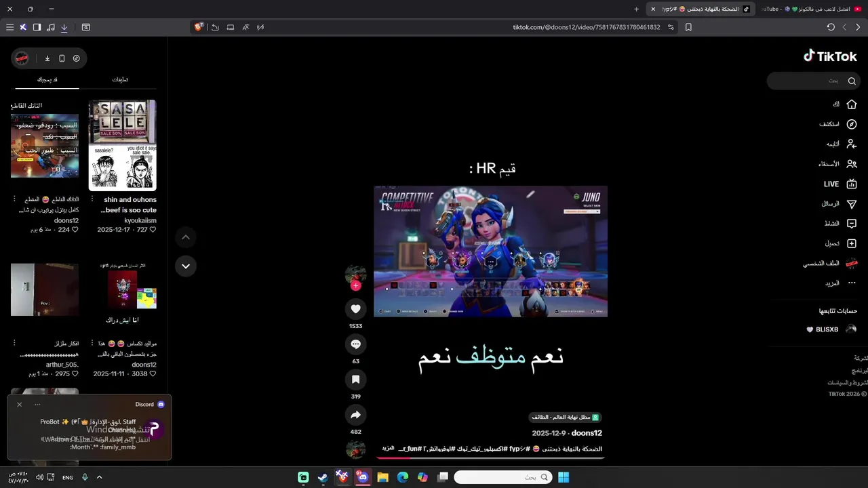
Task: Open the browser hamburger menu
Action: 9,27
